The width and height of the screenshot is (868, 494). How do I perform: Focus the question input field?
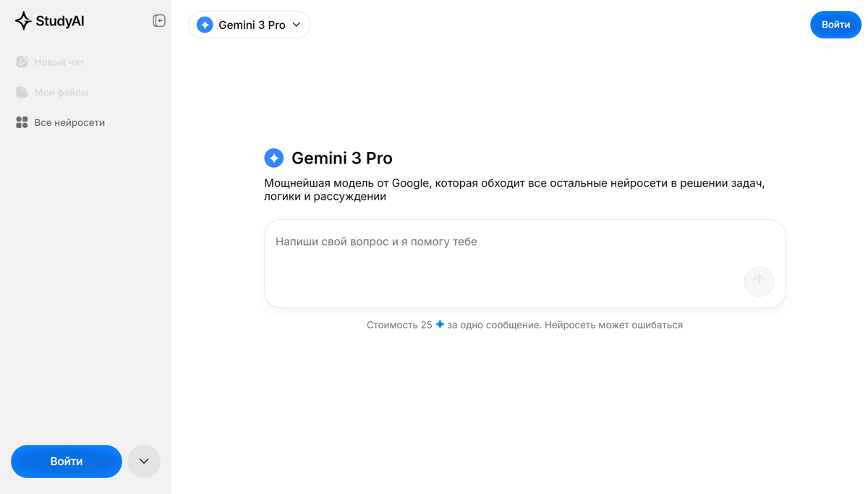[x=506, y=253]
